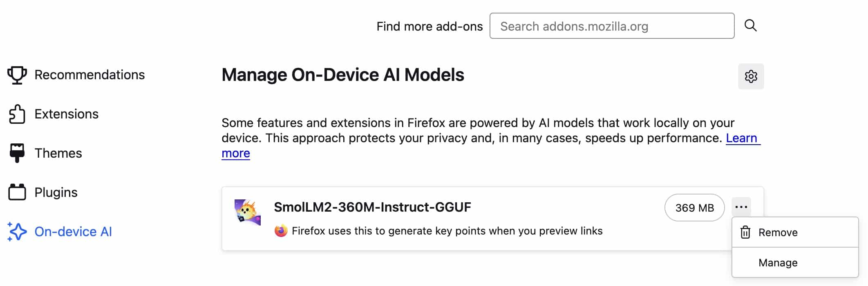The width and height of the screenshot is (868, 286).
Task: Click the SmolLM2 model thumbnail image
Action: (247, 212)
